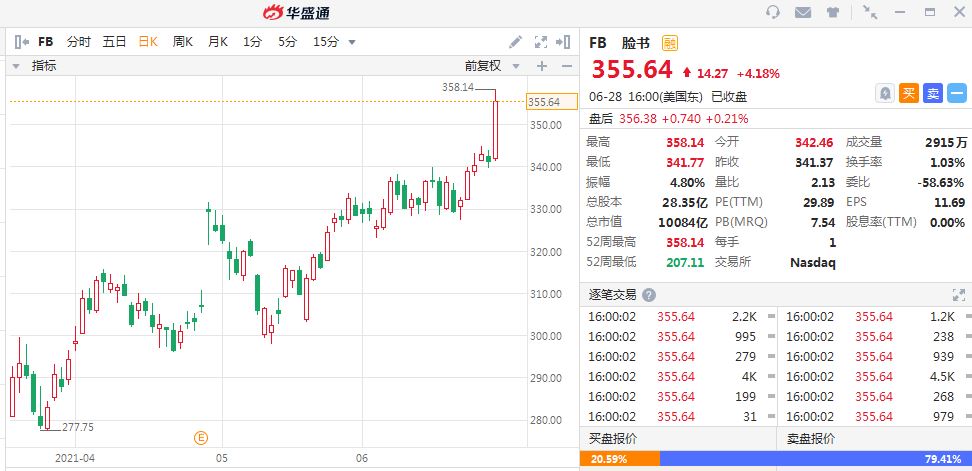Click the 成交量 value 2915万
The image size is (972, 471).
tap(946, 143)
